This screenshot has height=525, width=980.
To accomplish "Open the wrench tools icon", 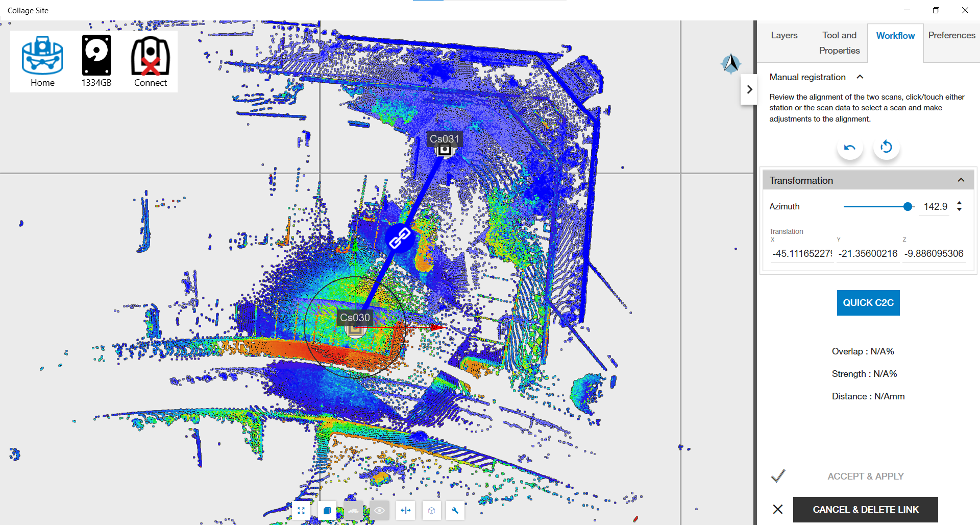I will 455,510.
